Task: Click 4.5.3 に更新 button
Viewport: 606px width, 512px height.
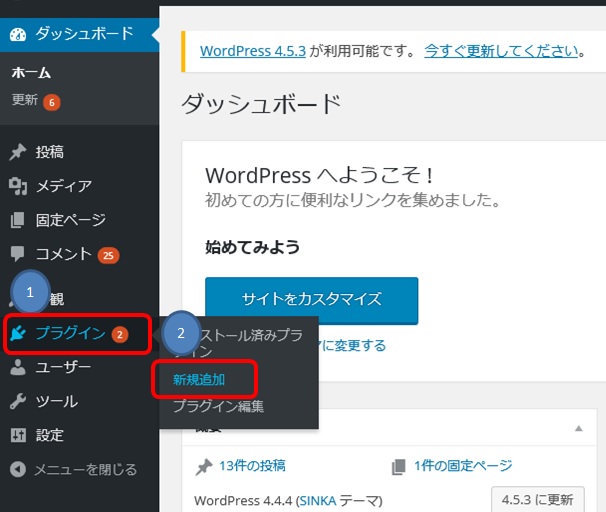Action: pyautogui.click(x=538, y=500)
